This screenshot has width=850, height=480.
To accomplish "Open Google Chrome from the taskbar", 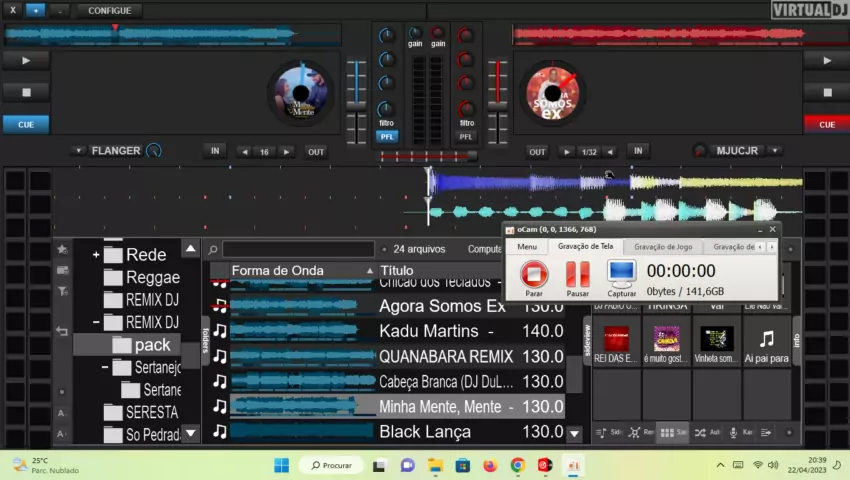I will [x=518, y=465].
